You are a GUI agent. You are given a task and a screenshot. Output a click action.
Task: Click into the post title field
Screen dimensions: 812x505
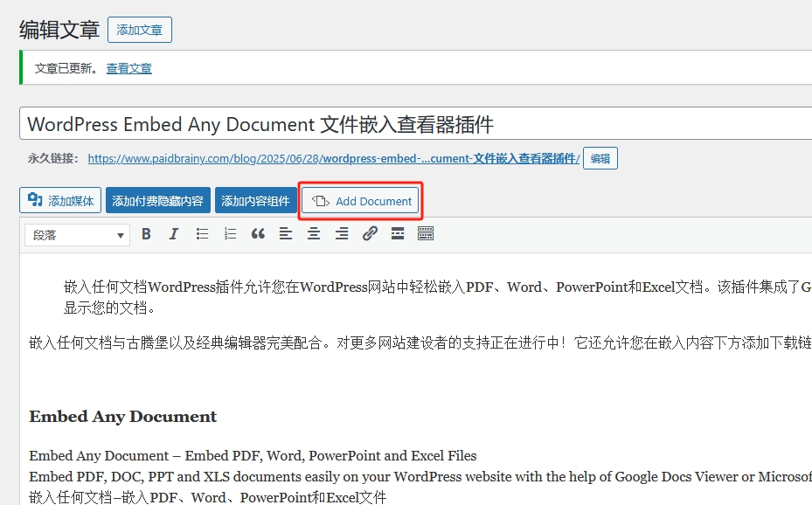point(415,124)
